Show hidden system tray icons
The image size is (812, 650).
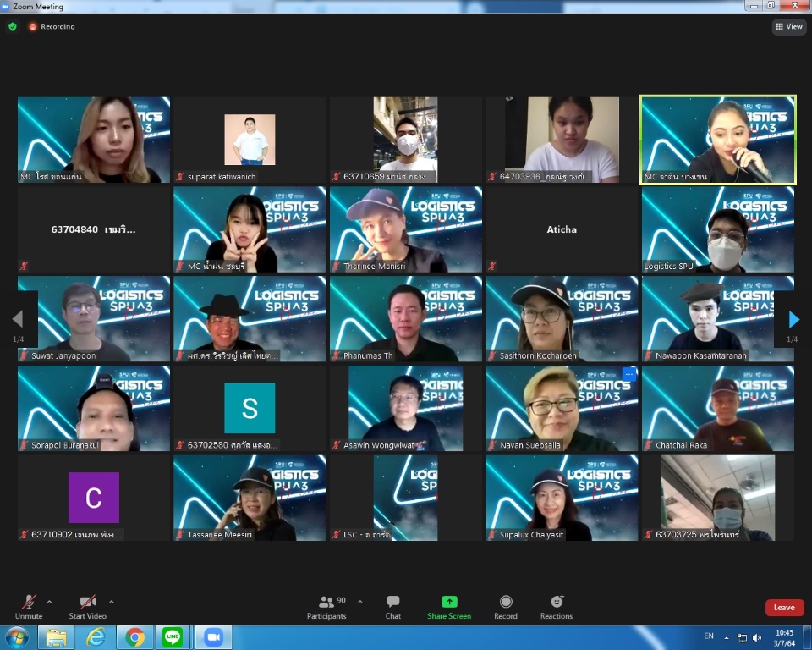coord(726,637)
